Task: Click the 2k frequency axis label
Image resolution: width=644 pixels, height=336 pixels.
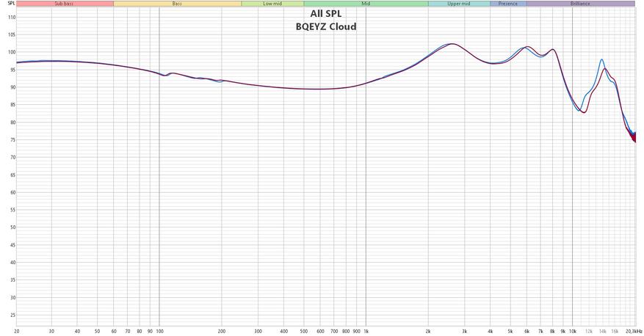Action: (x=428, y=331)
